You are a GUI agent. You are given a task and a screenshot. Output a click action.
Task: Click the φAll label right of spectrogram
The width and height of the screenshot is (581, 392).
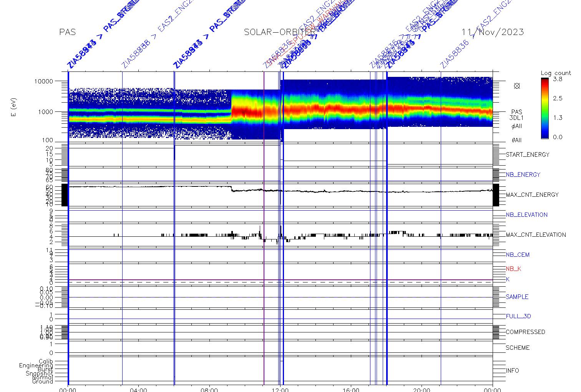click(516, 126)
